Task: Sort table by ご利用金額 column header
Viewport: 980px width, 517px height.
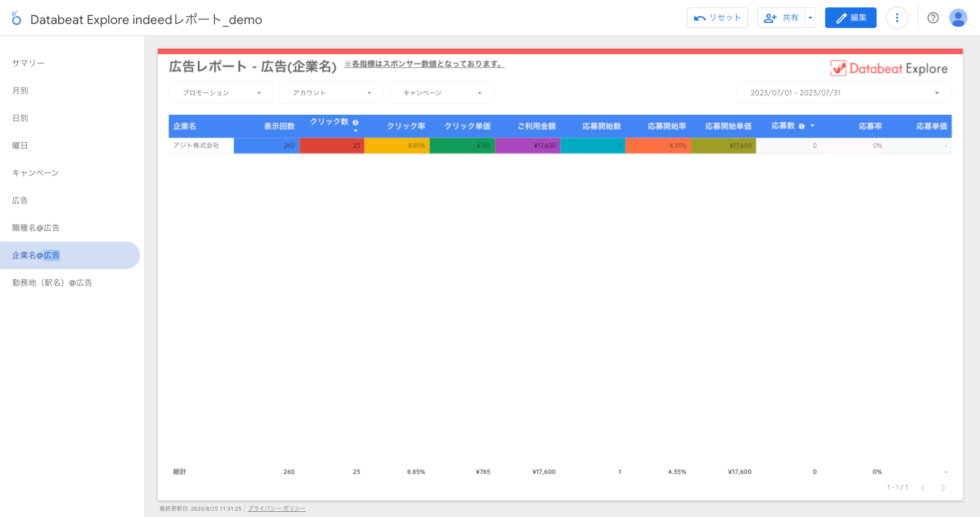Action: coord(537,126)
